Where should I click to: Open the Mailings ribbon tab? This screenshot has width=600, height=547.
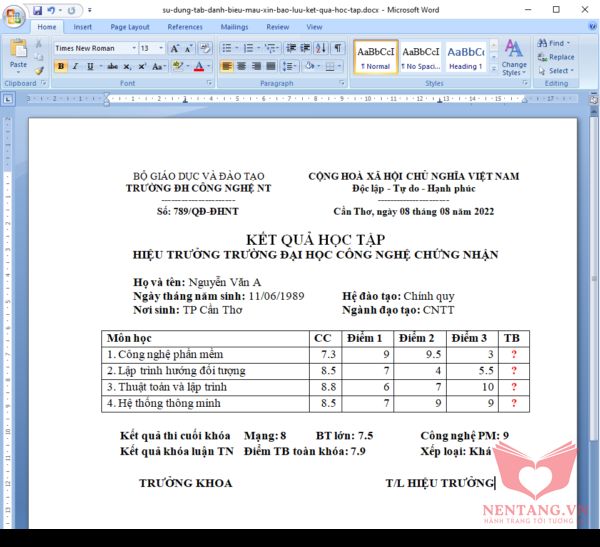pyautogui.click(x=234, y=27)
